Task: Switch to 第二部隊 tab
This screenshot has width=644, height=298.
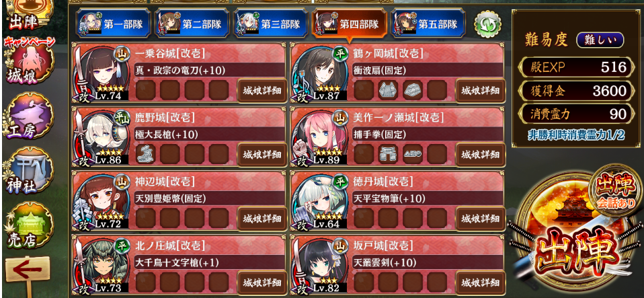Action: click(191, 24)
